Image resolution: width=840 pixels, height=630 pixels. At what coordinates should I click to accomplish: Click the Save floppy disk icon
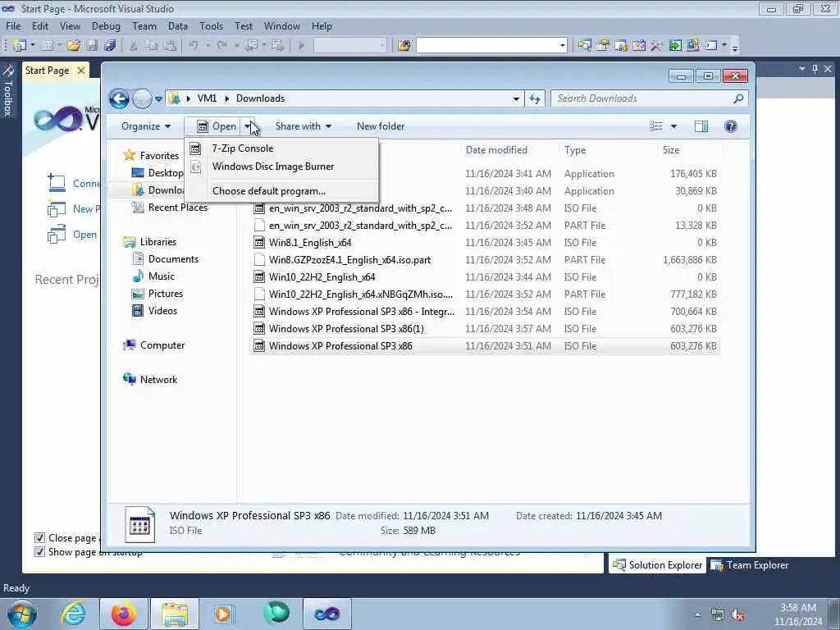(92, 46)
